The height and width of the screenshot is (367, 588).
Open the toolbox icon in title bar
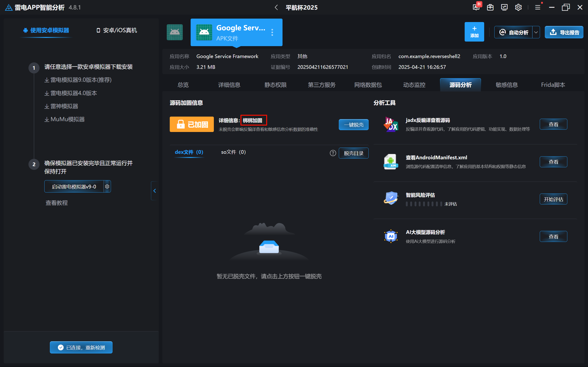(490, 8)
